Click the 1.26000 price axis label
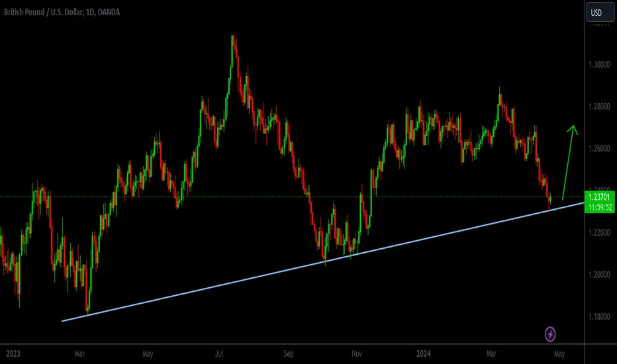This screenshot has width=617, height=364. coord(599,148)
